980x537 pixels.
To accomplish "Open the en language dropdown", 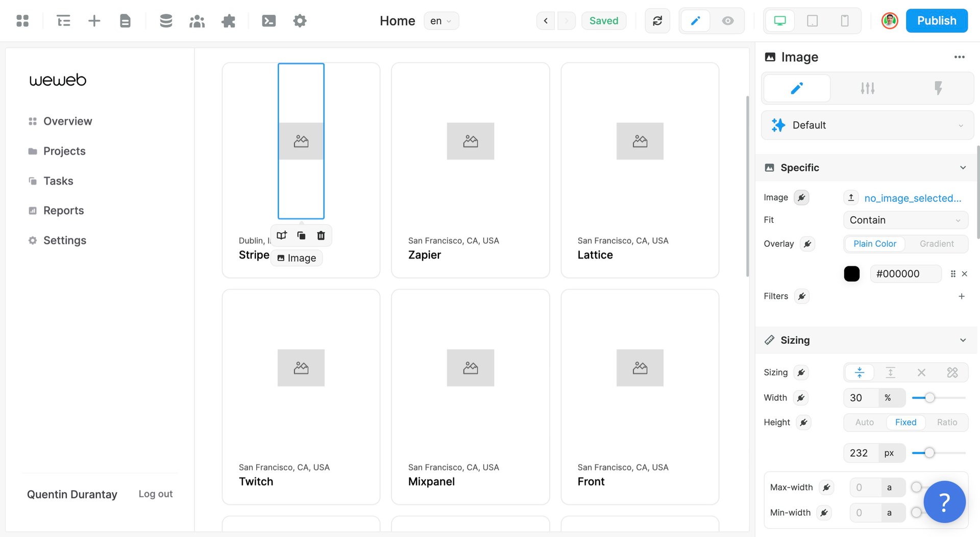I will pos(441,21).
